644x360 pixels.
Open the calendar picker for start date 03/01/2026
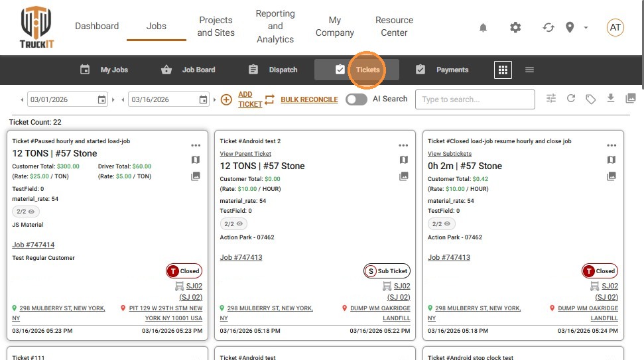point(101,99)
